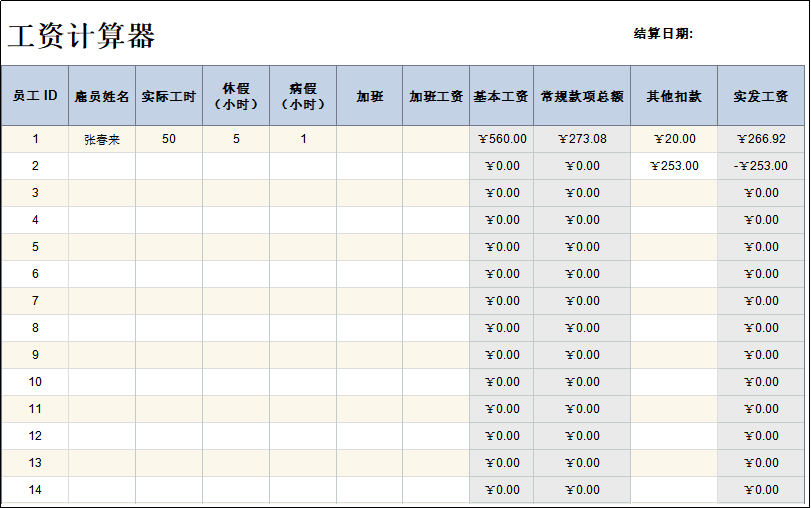Screen dimensions: 811x508
Task: Click the vacation hours cell 5
Action: tap(236, 139)
